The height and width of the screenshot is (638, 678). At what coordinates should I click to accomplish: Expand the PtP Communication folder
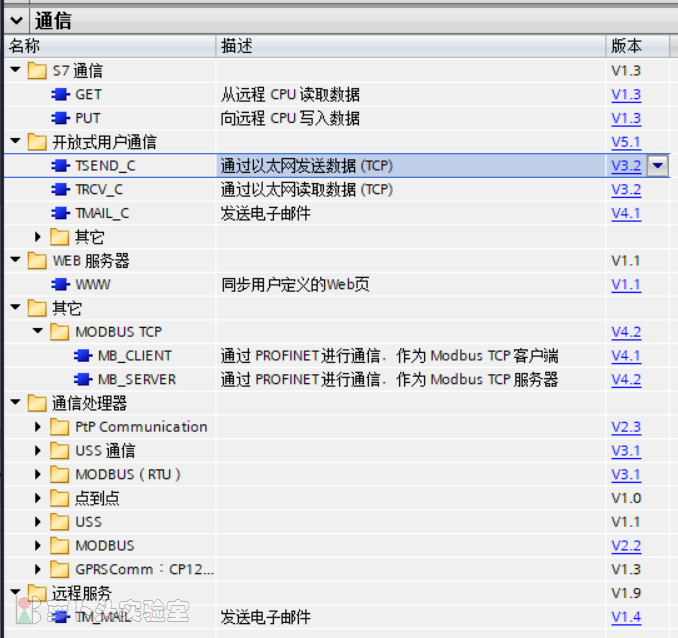pos(38,427)
